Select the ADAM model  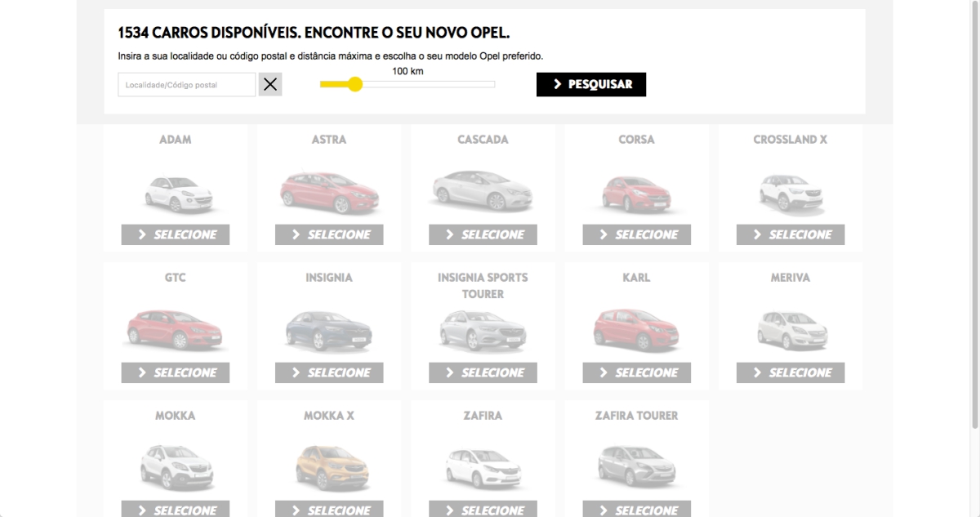176,234
